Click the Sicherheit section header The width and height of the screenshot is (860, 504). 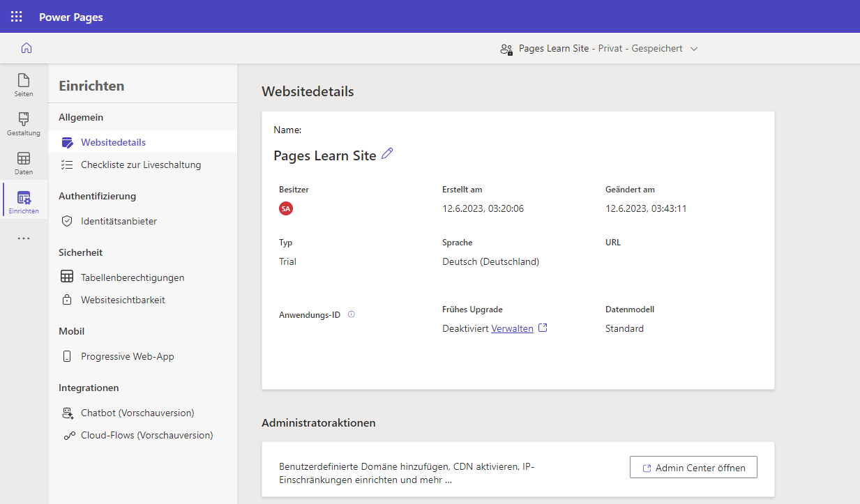coord(80,252)
